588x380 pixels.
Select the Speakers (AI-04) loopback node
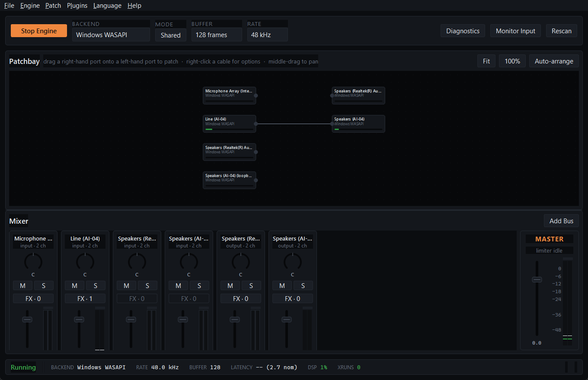pyautogui.click(x=230, y=180)
